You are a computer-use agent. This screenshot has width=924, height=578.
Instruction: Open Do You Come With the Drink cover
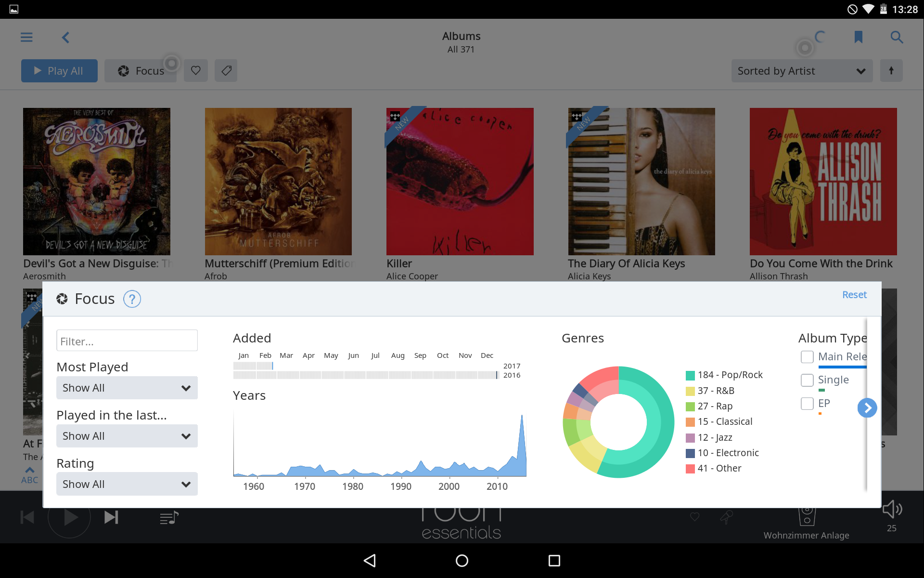[x=823, y=182]
